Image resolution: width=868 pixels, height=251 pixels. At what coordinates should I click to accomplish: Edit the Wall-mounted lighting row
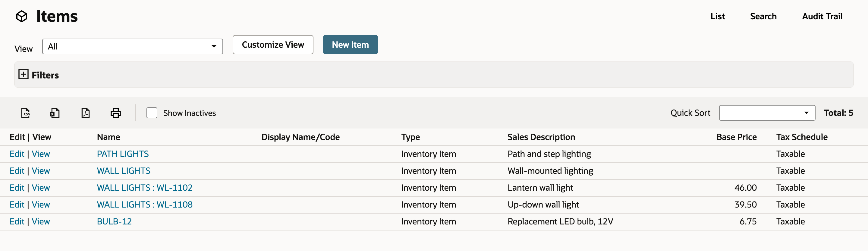[x=17, y=171]
